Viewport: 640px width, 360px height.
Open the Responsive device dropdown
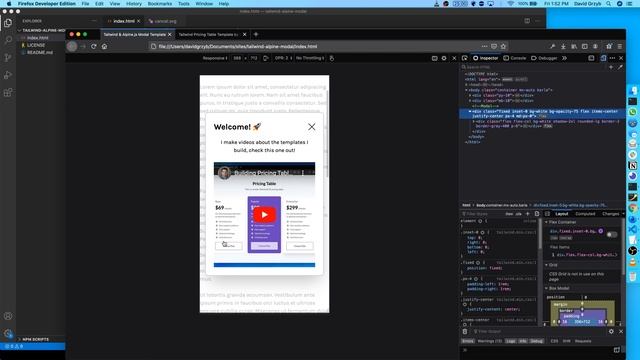215,58
